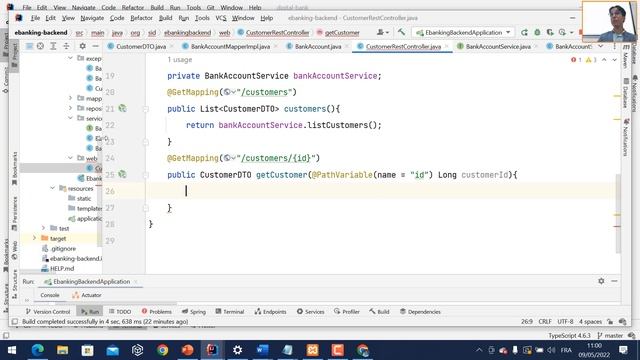Open the Services tool window button

[x=311, y=311]
